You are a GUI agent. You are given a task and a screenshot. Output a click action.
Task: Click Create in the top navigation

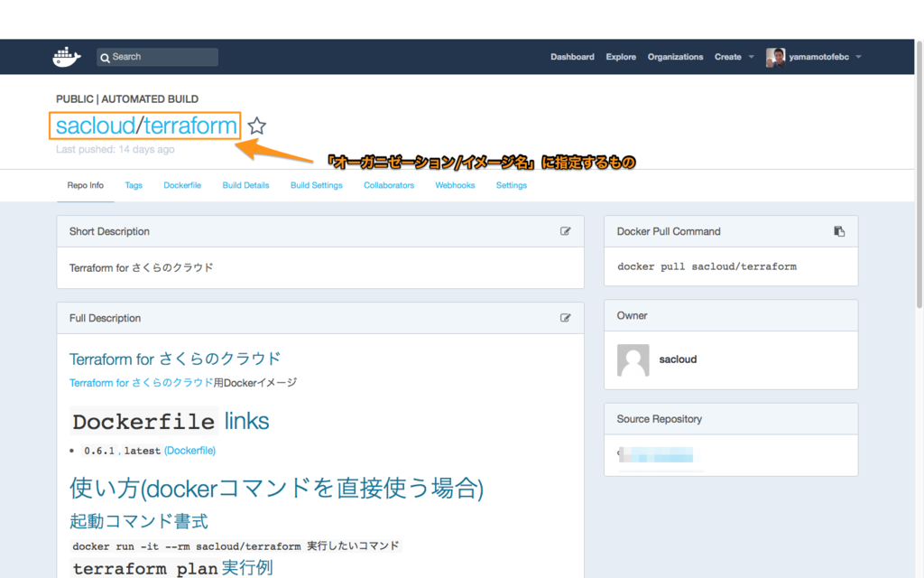pos(728,57)
